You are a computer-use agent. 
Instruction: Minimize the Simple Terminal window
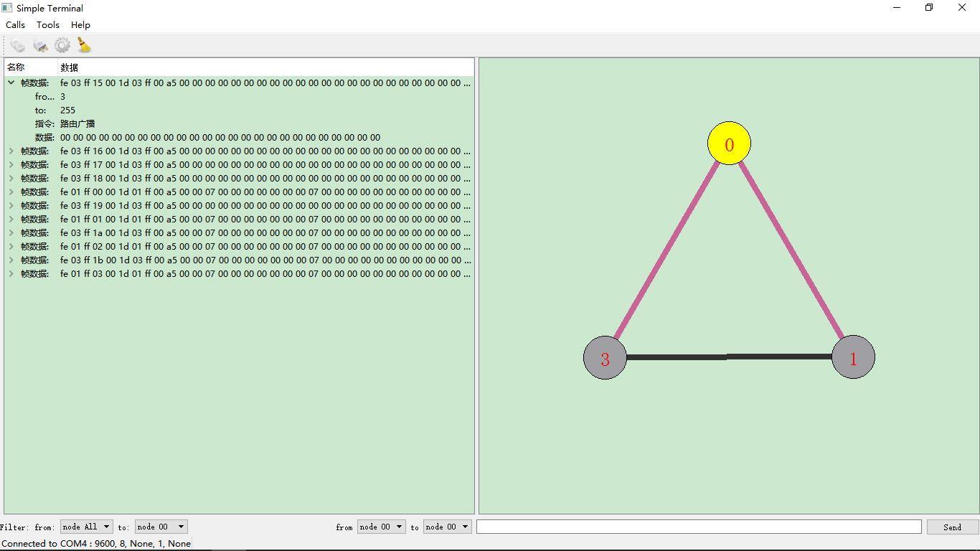tap(896, 8)
